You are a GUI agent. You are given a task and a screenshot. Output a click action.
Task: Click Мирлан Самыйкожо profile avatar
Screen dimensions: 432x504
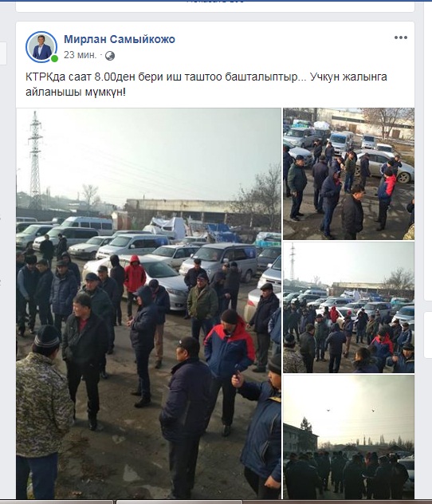[41, 47]
